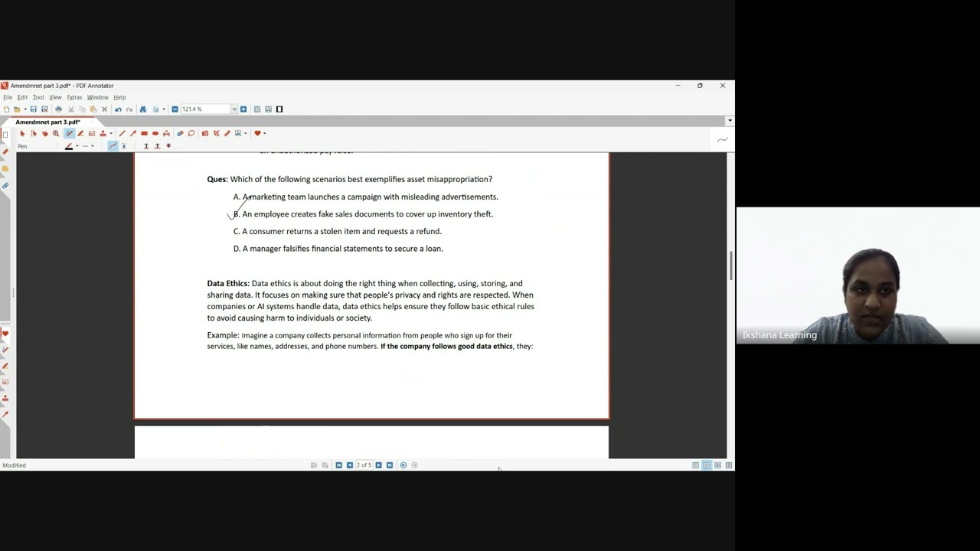This screenshot has height=551, width=980.
Task: Open Find with binoculars icon
Action: (x=142, y=109)
